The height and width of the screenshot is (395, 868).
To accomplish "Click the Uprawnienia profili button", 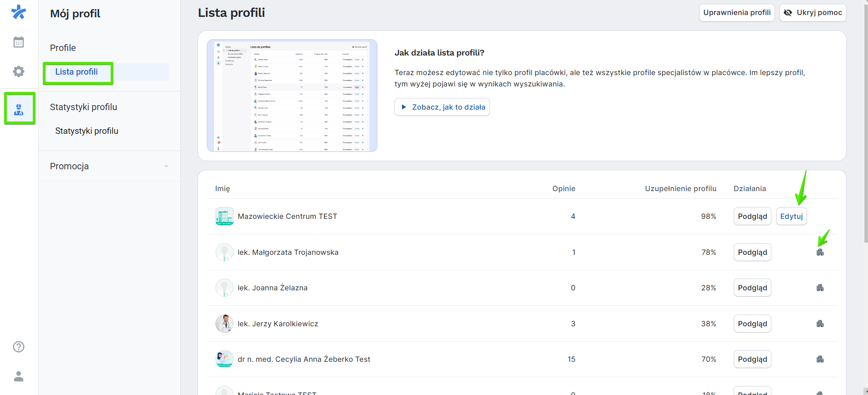I will pos(736,13).
